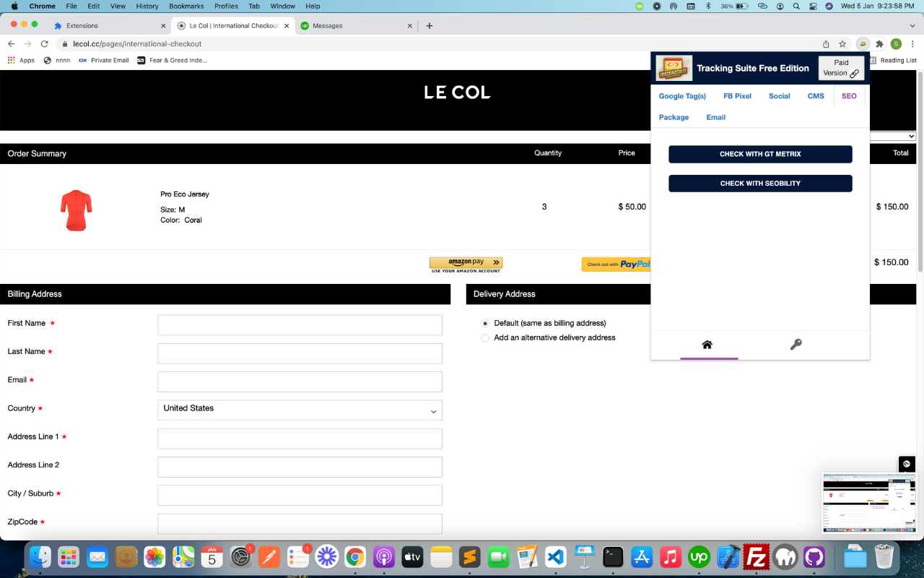
Task: Reload the page
Action: (44, 44)
